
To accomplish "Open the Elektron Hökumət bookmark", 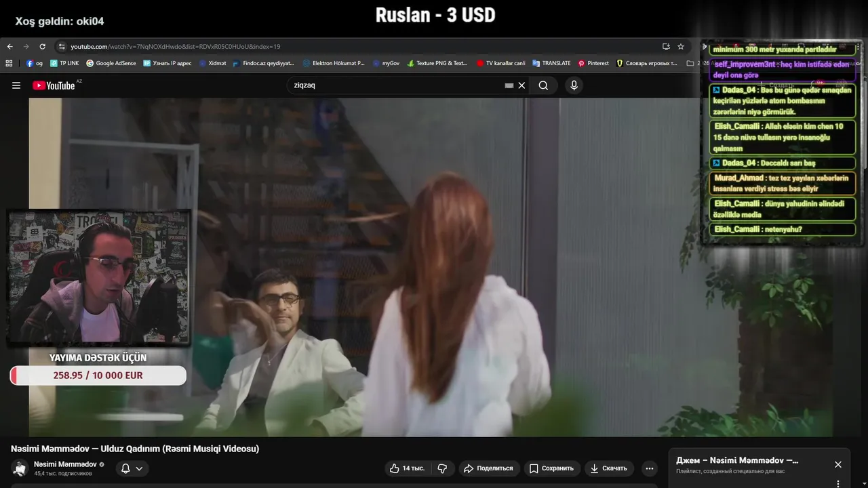I will coord(334,63).
